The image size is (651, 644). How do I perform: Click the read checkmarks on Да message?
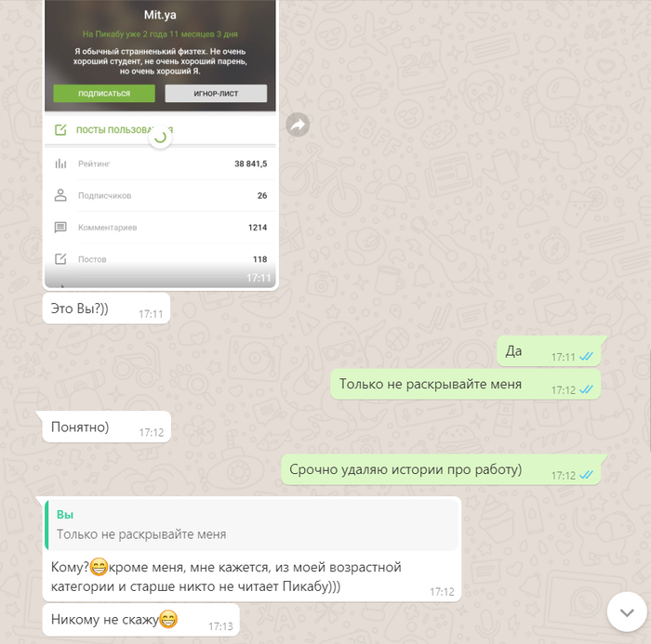tap(586, 357)
